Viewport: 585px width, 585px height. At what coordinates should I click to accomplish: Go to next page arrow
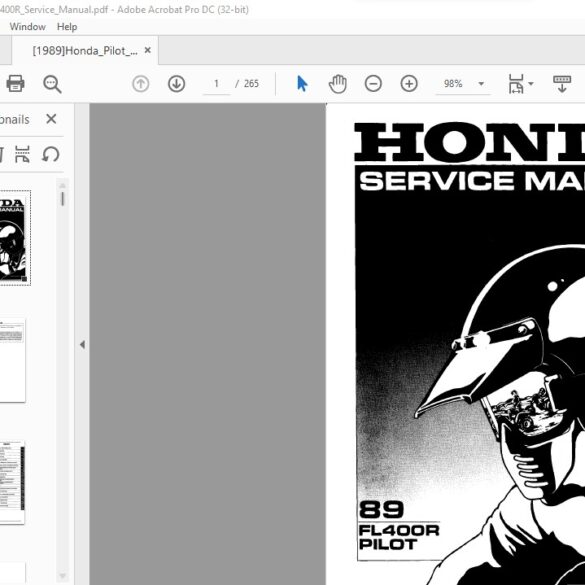[176, 84]
